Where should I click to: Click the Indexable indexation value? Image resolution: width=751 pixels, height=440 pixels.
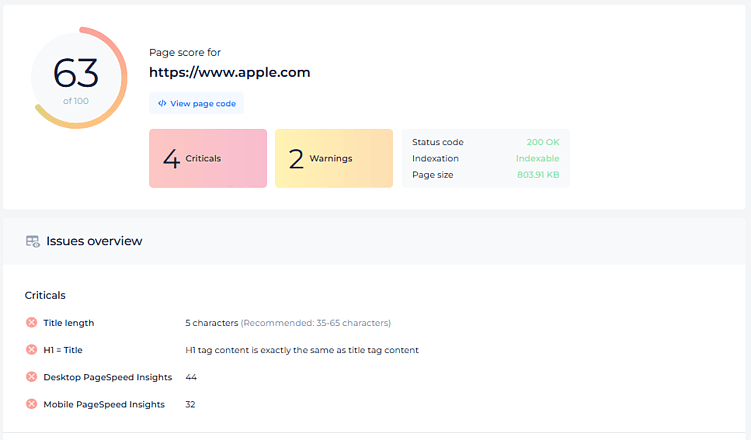click(x=537, y=158)
